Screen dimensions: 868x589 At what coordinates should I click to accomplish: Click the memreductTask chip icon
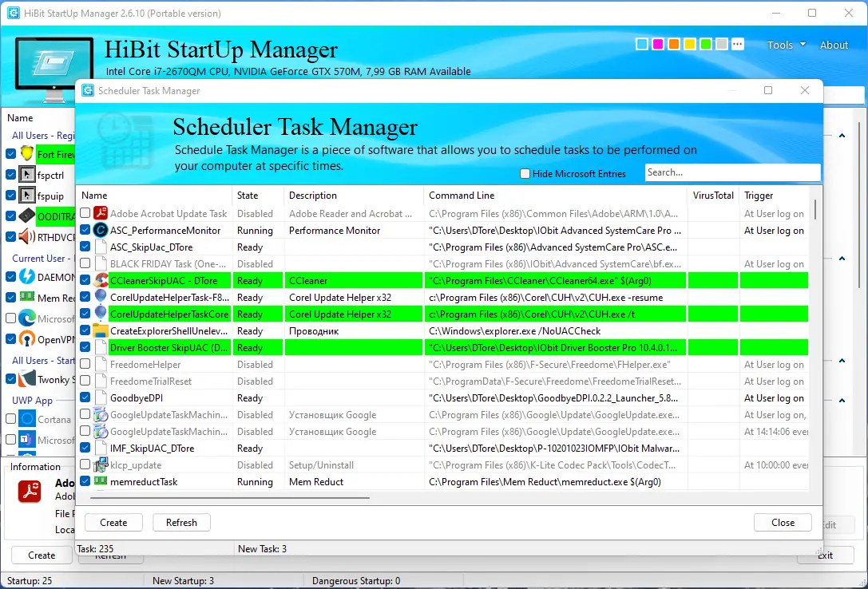100,481
